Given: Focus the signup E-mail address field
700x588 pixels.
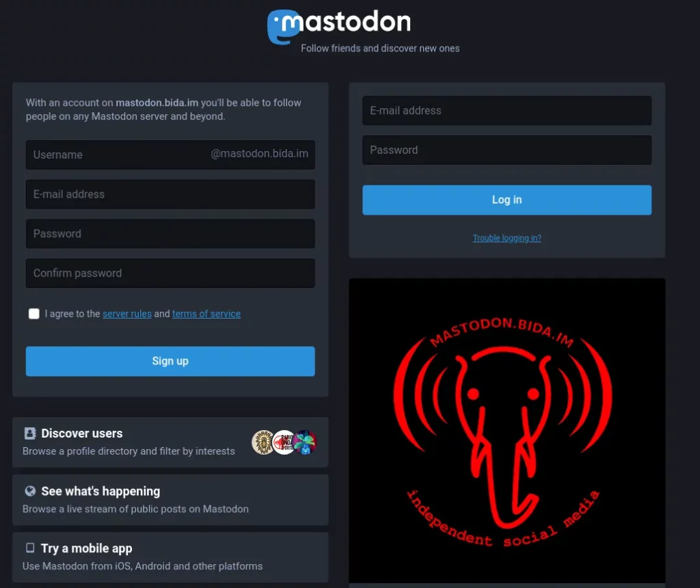Looking at the screenshot, I should pos(170,194).
